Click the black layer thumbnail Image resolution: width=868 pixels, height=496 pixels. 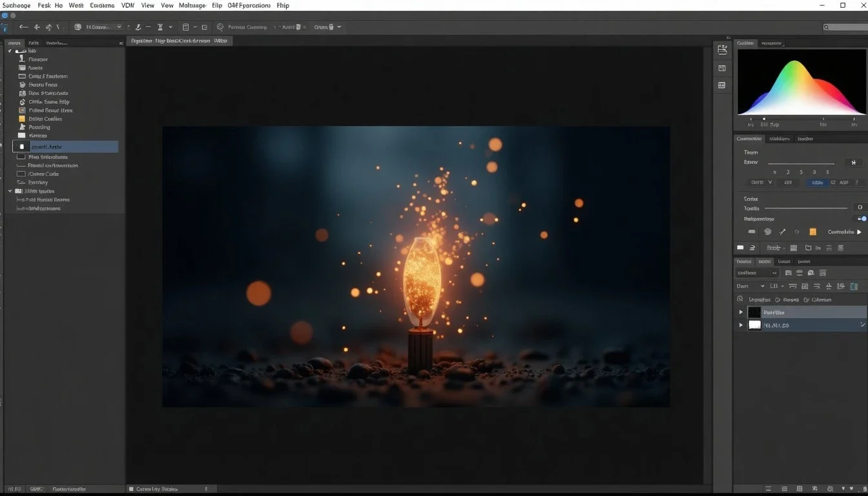tap(754, 313)
